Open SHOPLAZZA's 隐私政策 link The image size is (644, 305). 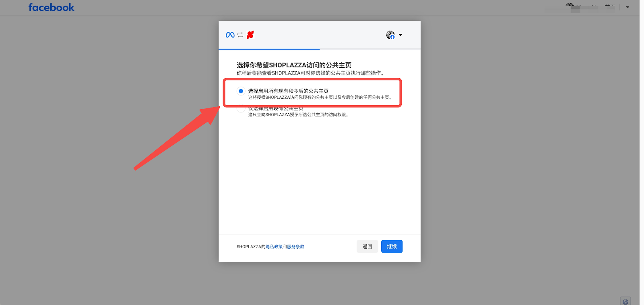coord(274,247)
